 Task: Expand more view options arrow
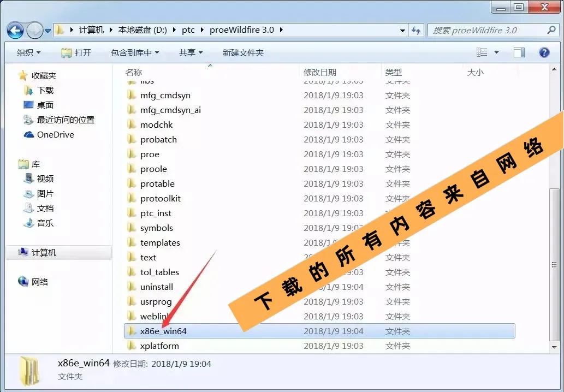(496, 52)
